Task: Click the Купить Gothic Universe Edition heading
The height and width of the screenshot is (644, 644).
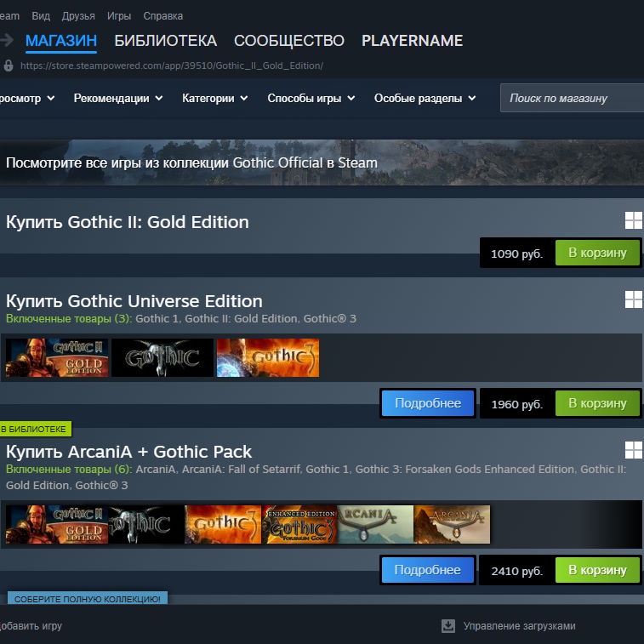Action: tap(134, 301)
